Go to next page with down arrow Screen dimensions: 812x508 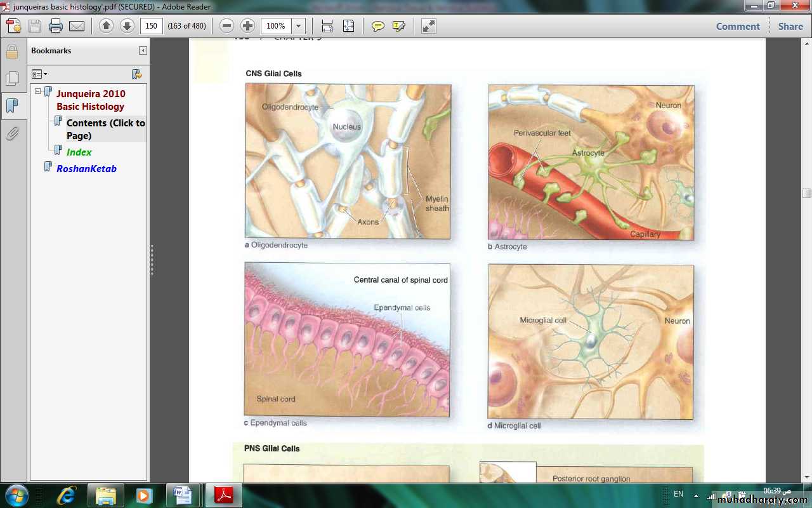point(127,26)
